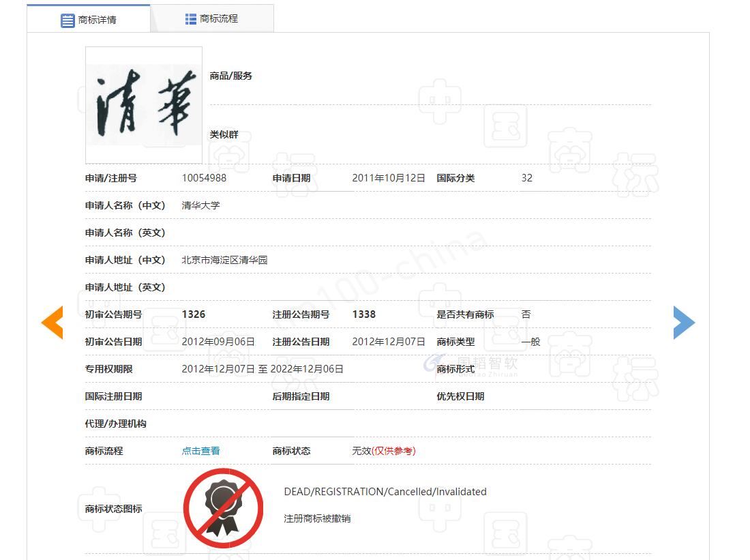
Task: Click the 商标流程 tab list icon
Action: click(x=191, y=19)
